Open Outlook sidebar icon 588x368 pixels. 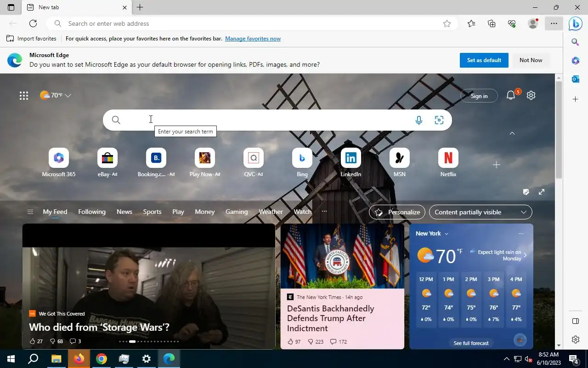pyautogui.click(x=575, y=79)
